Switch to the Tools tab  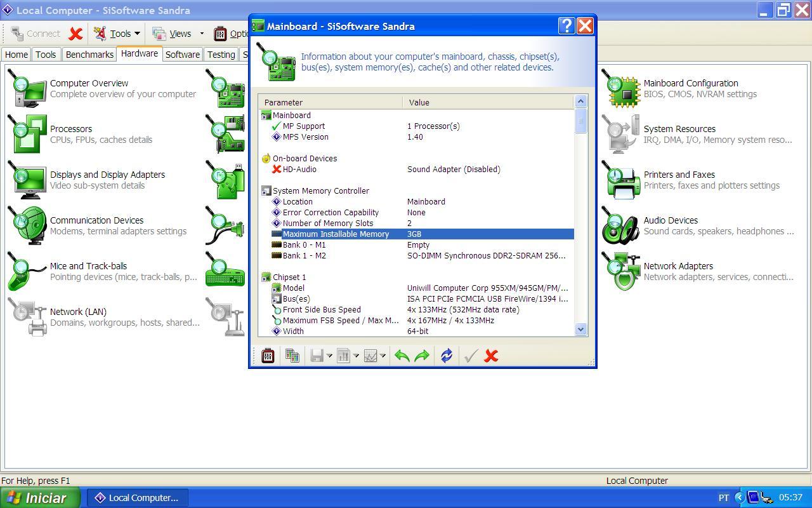(x=46, y=55)
